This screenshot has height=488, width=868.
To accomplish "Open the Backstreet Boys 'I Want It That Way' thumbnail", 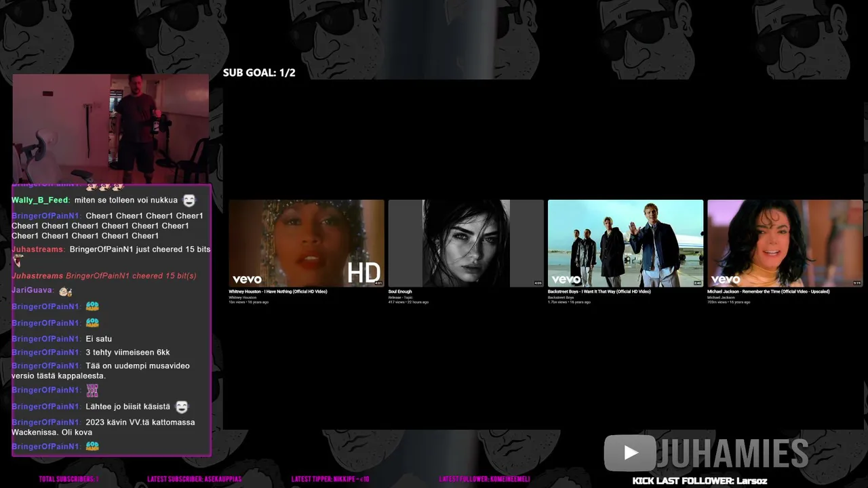I will click(625, 243).
